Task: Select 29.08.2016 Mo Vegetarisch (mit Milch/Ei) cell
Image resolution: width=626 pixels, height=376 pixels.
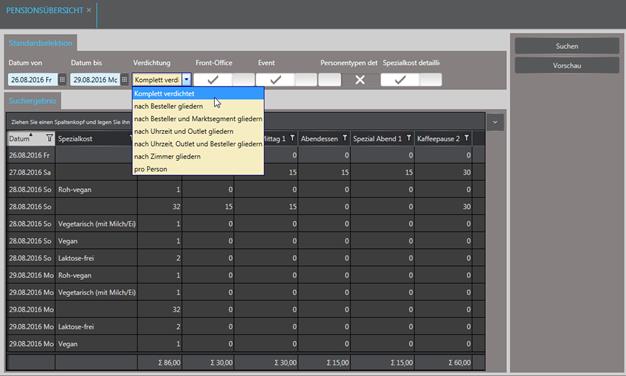Action: [96, 293]
